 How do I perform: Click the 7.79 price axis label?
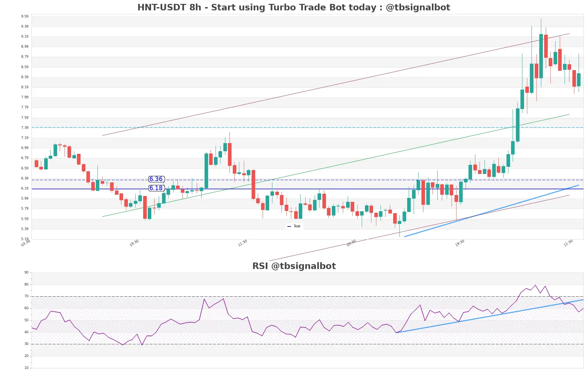(x=25, y=107)
